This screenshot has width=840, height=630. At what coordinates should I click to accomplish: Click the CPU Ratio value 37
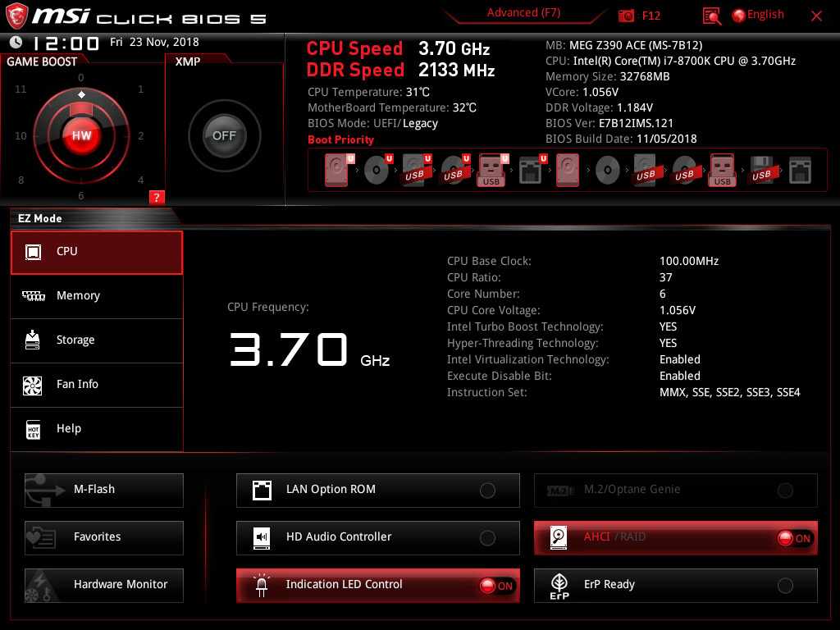(665, 277)
